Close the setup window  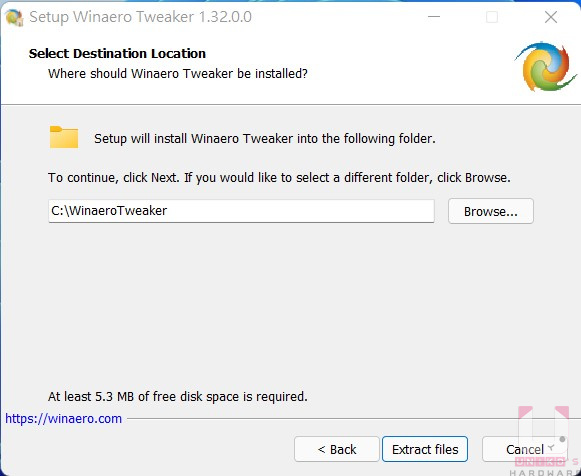pos(551,17)
